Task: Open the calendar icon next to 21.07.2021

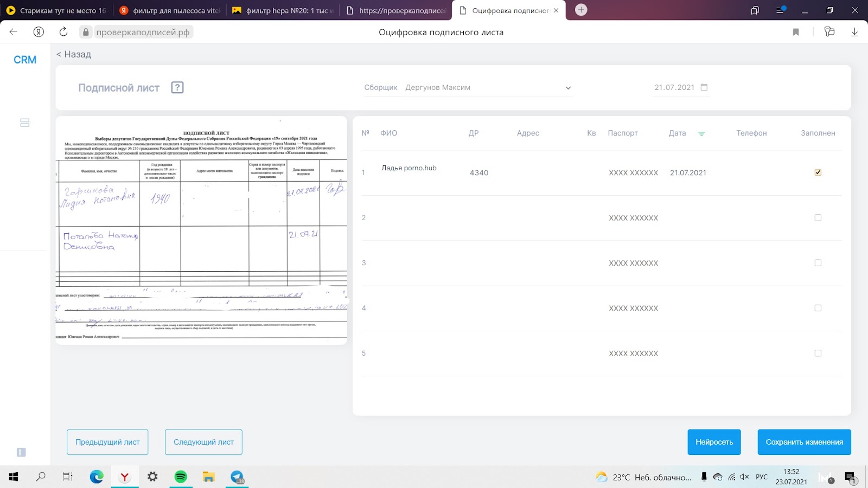Action: tap(704, 87)
